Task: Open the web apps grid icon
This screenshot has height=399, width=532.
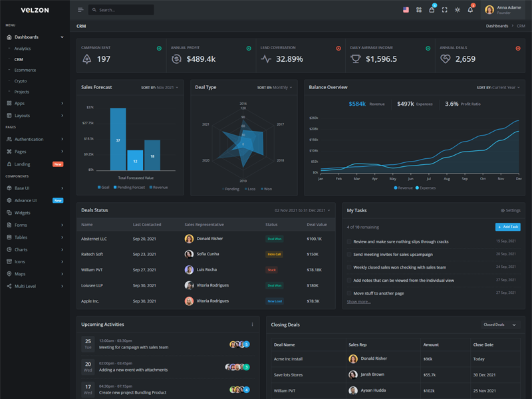Action: [x=419, y=10]
